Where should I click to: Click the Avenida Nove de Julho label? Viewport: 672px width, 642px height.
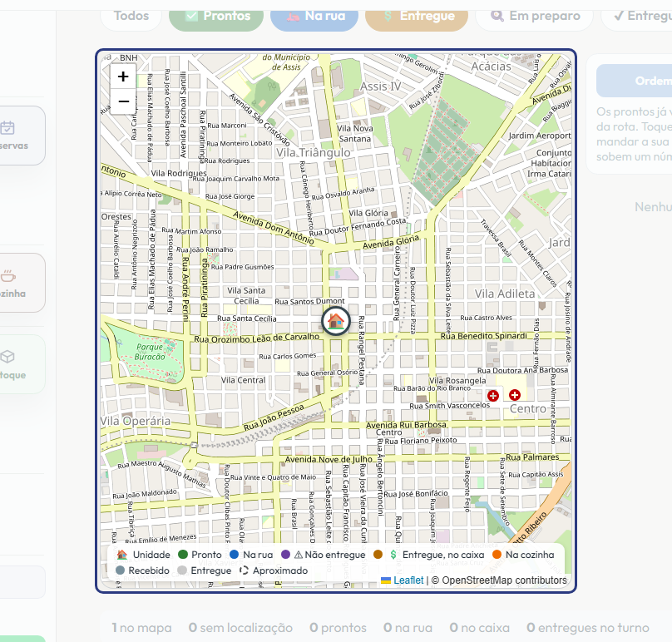pos(329,459)
